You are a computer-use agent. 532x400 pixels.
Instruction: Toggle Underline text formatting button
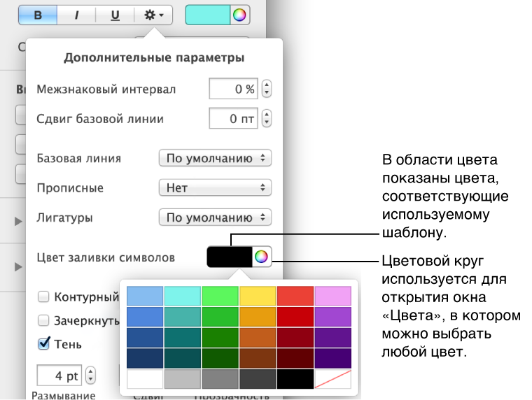115,15
